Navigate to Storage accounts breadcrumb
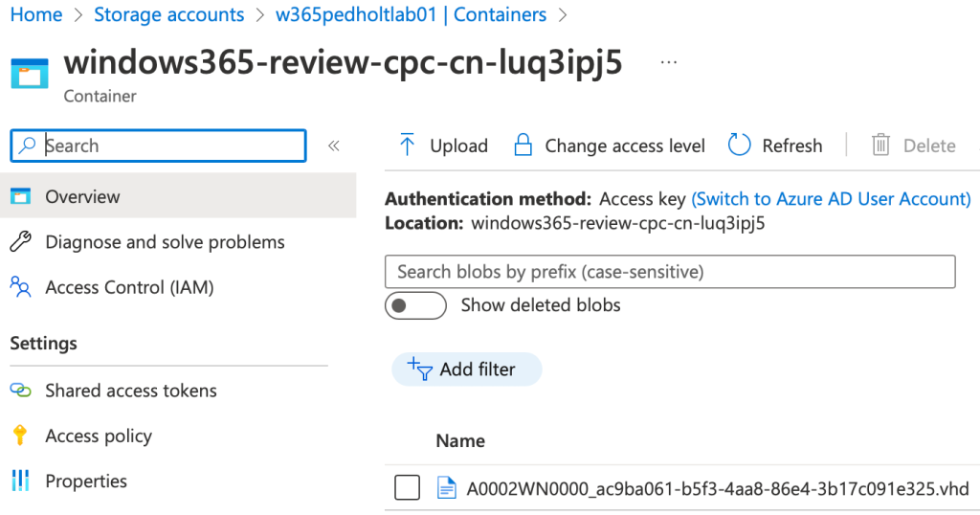 [x=168, y=14]
